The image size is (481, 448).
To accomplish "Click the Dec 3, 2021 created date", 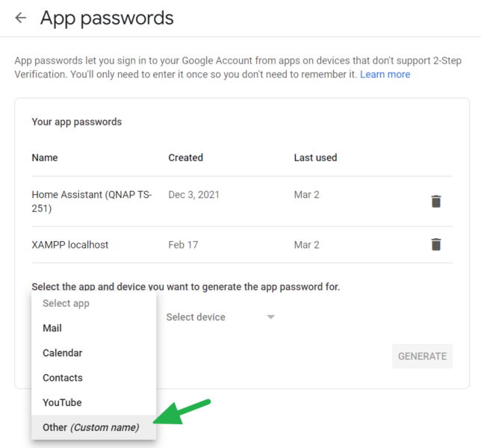I will [195, 195].
